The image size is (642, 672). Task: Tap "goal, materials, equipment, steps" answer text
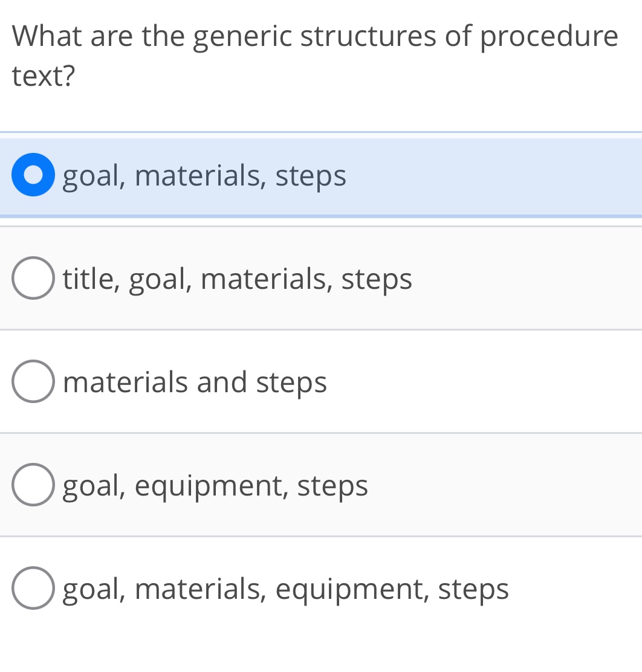click(x=286, y=589)
